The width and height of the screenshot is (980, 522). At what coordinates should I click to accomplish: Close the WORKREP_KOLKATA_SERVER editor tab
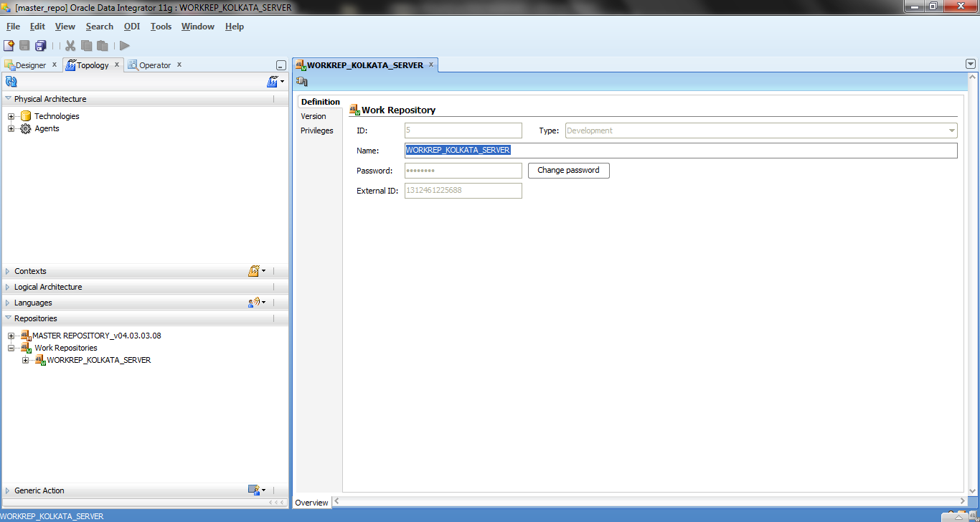(x=431, y=65)
